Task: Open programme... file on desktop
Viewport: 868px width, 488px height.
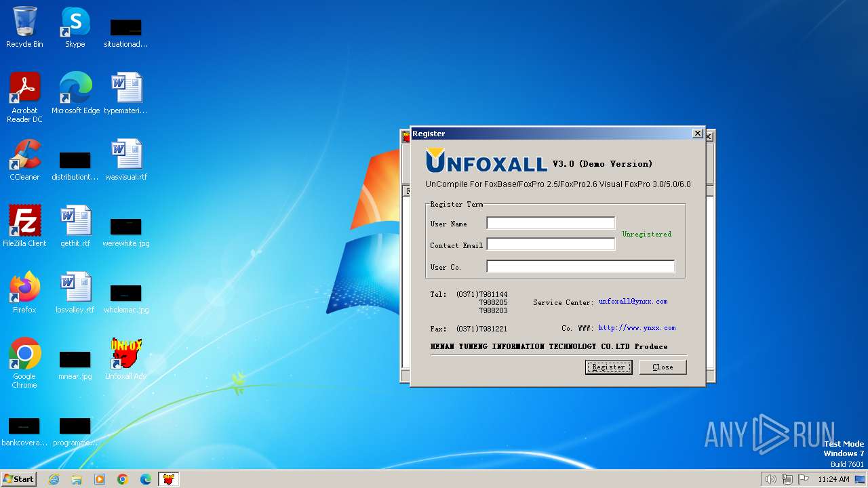Action: [x=75, y=431]
